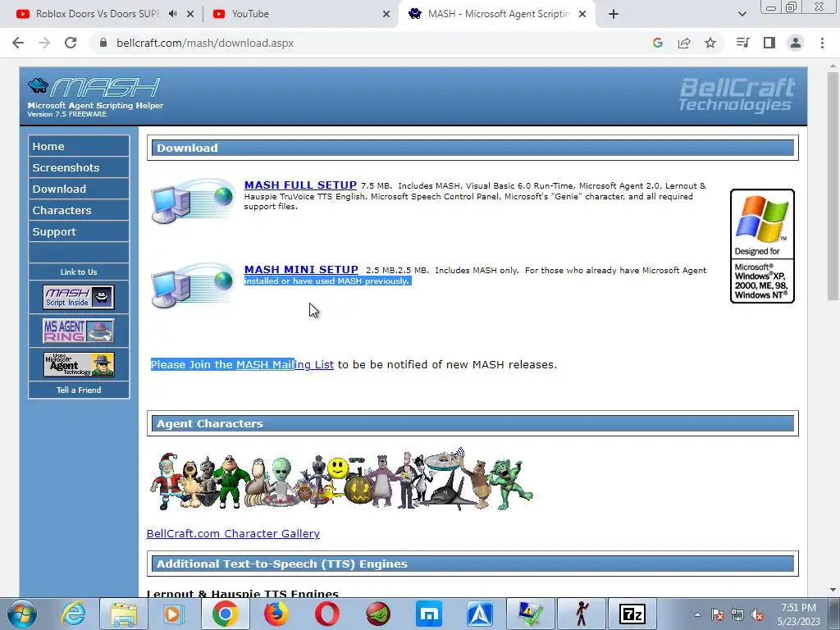Image resolution: width=840 pixels, height=630 pixels.
Task: Open 7-Zip from taskbar
Action: (632, 614)
